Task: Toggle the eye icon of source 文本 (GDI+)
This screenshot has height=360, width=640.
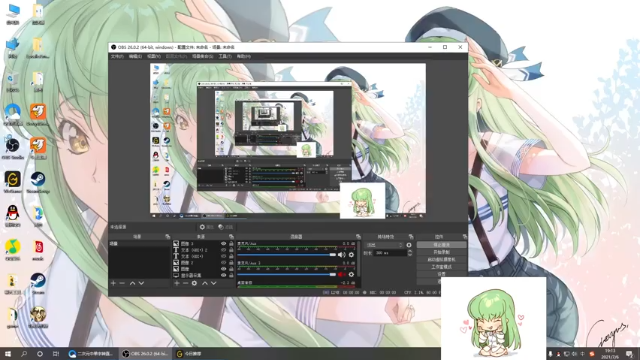Action: 223,256
